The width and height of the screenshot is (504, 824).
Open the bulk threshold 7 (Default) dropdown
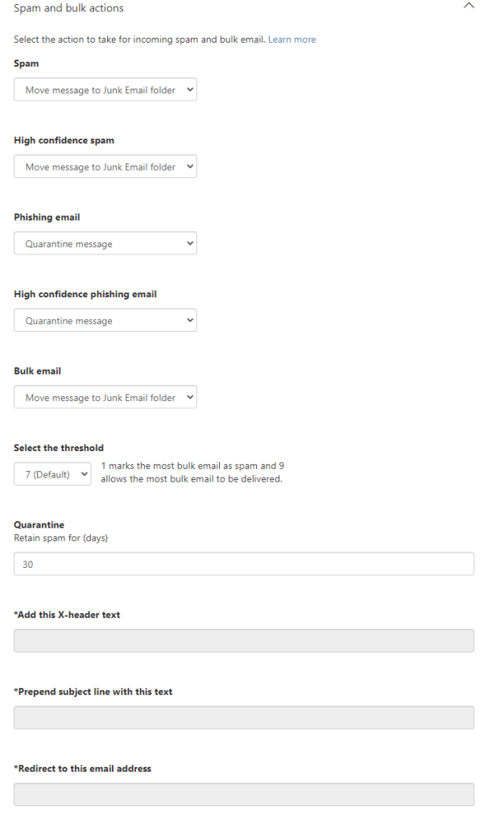53,474
